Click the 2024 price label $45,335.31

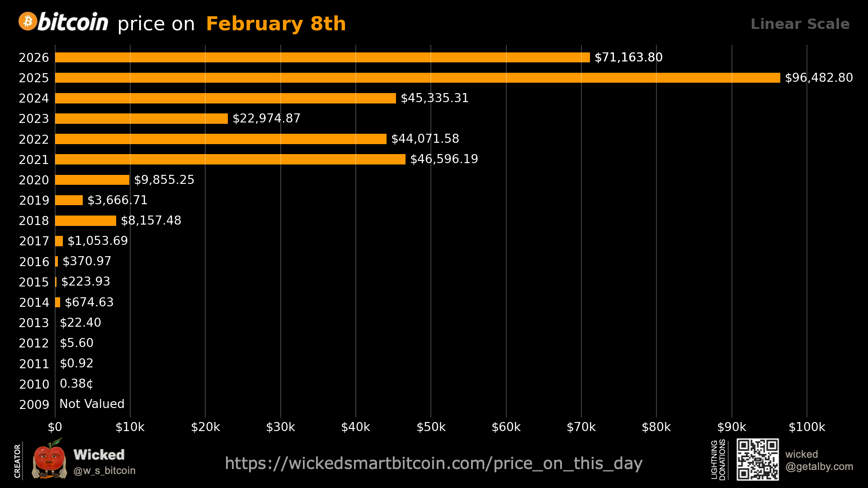[434, 98]
